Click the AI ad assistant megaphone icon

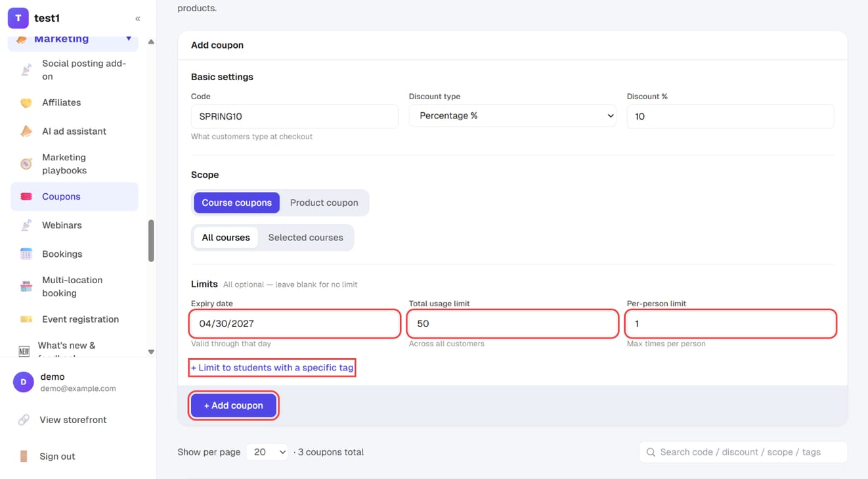26,131
